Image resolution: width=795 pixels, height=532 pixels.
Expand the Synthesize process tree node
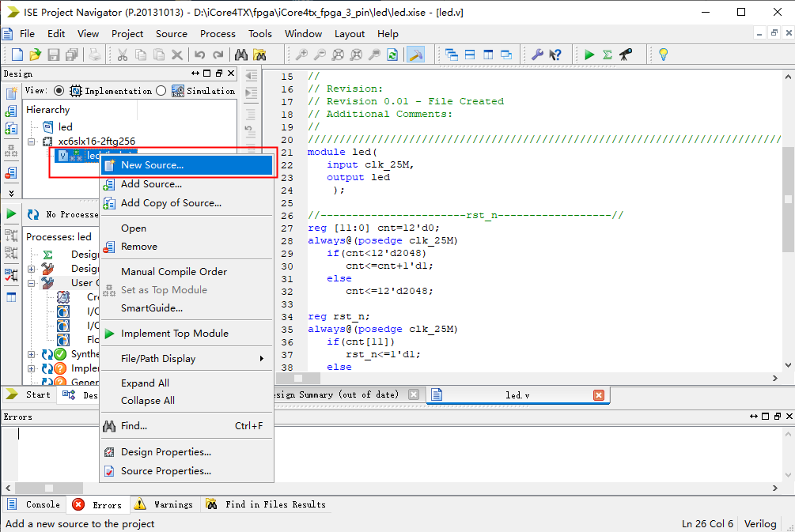[32, 354]
